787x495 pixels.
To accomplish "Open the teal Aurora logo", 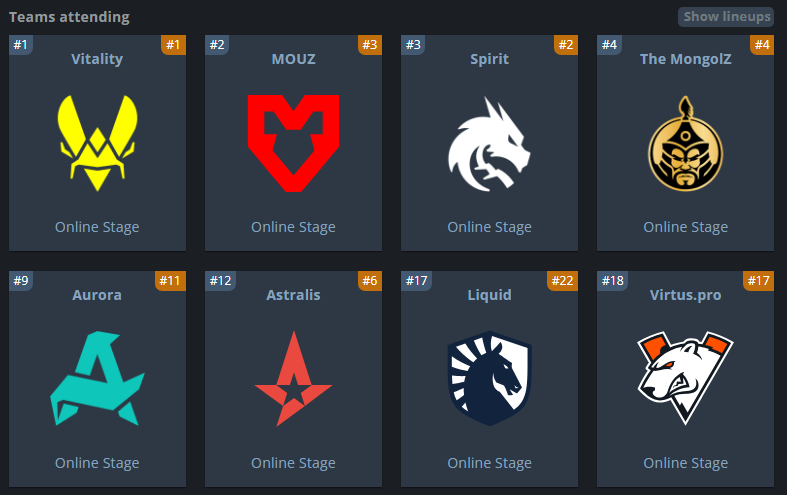I will [97, 379].
